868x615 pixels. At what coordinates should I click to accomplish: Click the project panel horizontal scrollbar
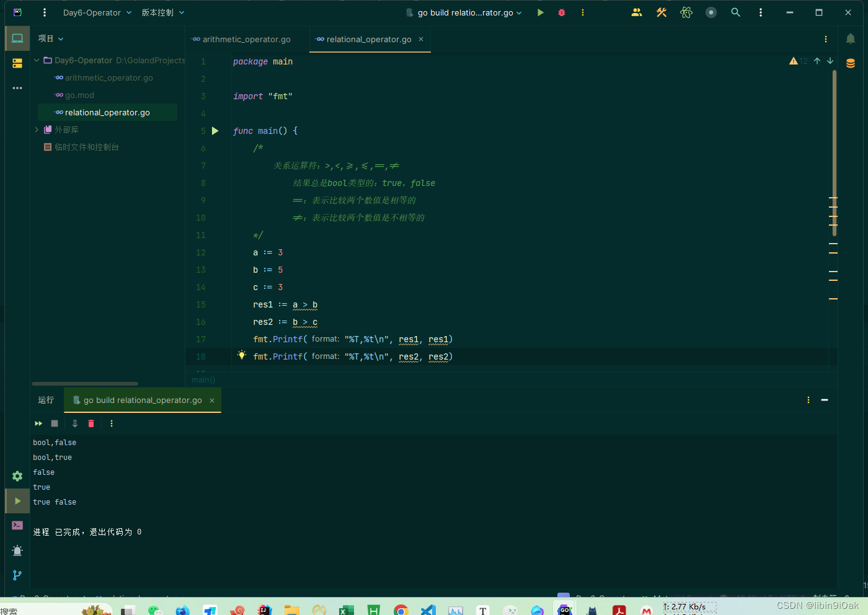pyautogui.click(x=85, y=384)
